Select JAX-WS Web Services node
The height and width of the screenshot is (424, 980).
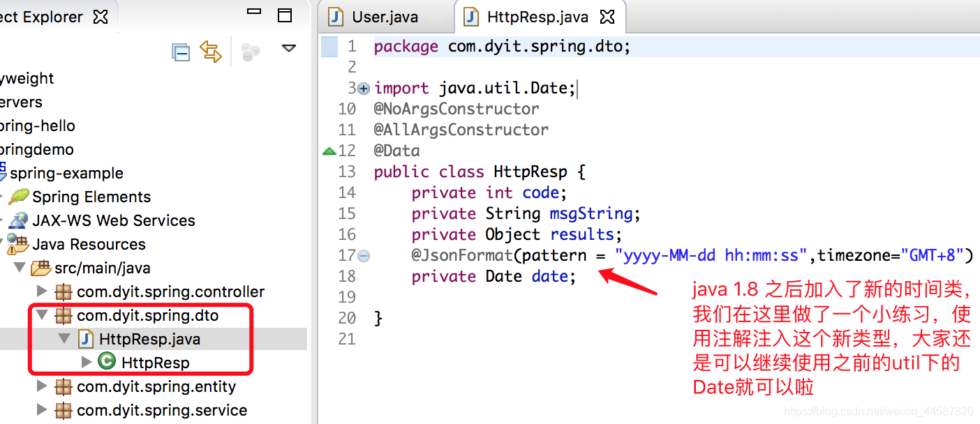[x=114, y=220]
